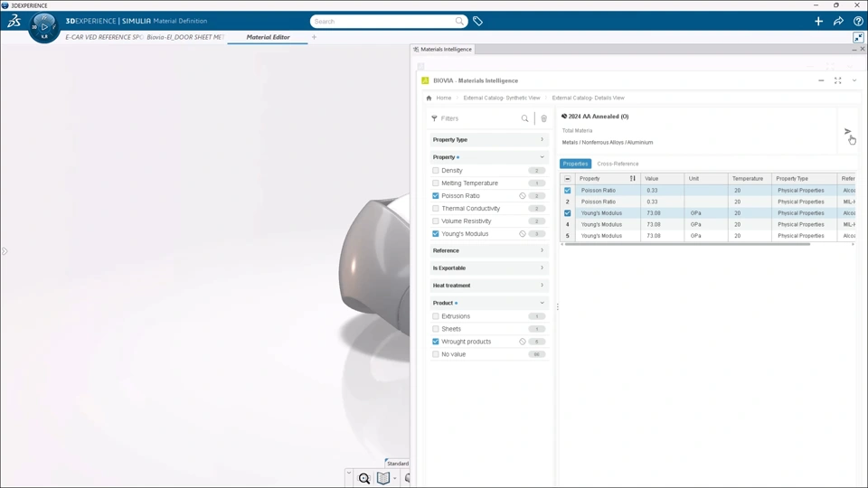Open the tag icon beside search
Viewport: 868px width, 488px height.
[x=477, y=21]
